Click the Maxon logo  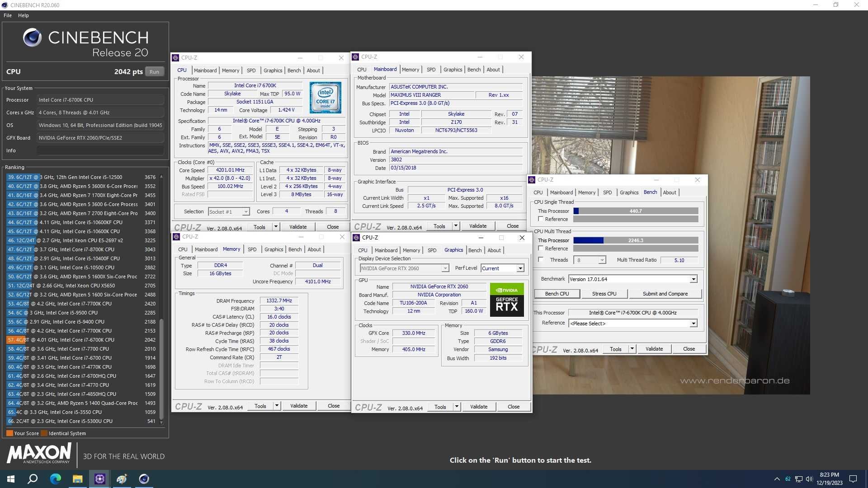click(39, 453)
